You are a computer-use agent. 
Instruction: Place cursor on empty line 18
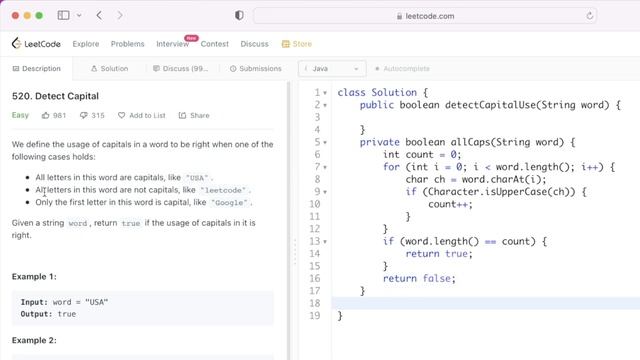click(486, 303)
